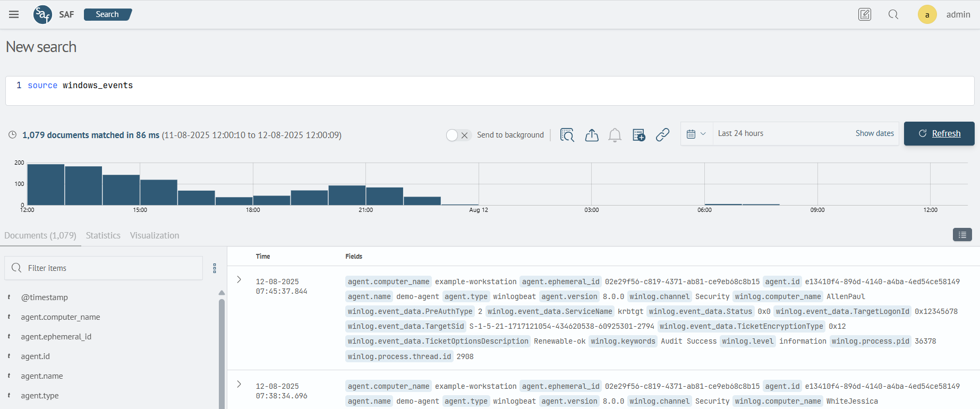Screen dimensions: 980x409
Task: Click the Show dates link
Action: point(874,133)
